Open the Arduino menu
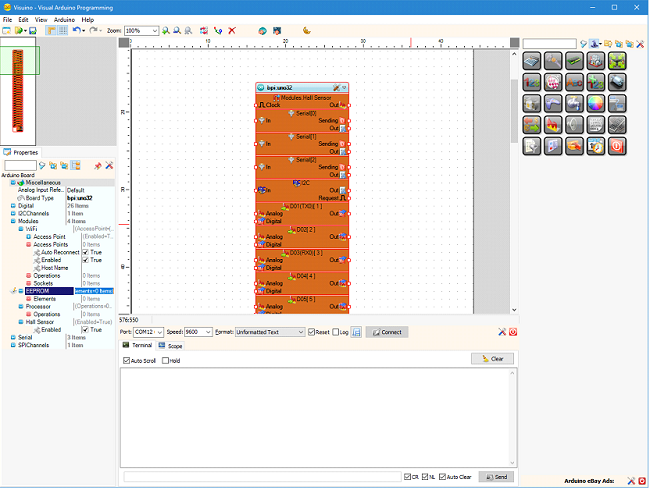650x490 pixels. (64, 20)
